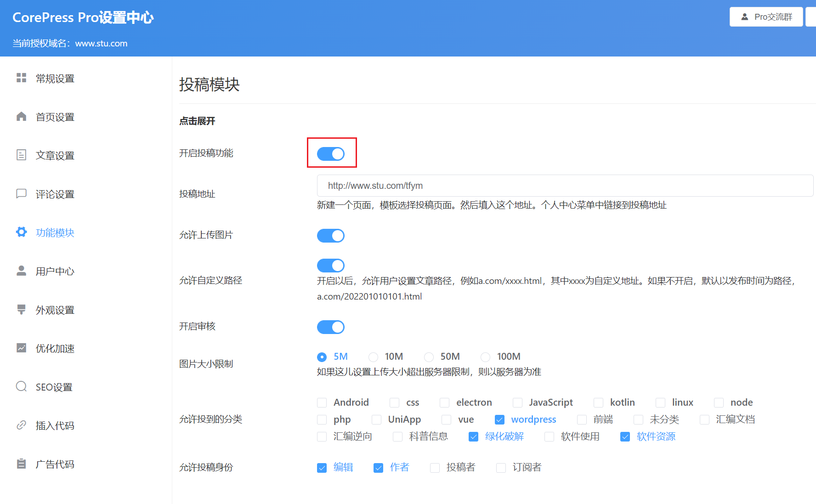Go to 评论设置 section
816x504 pixels.
(55, 194)
